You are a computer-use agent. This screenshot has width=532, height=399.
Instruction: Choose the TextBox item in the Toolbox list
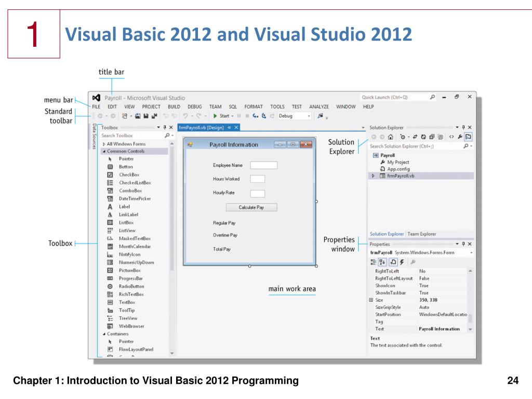click(x=127, y=302)
